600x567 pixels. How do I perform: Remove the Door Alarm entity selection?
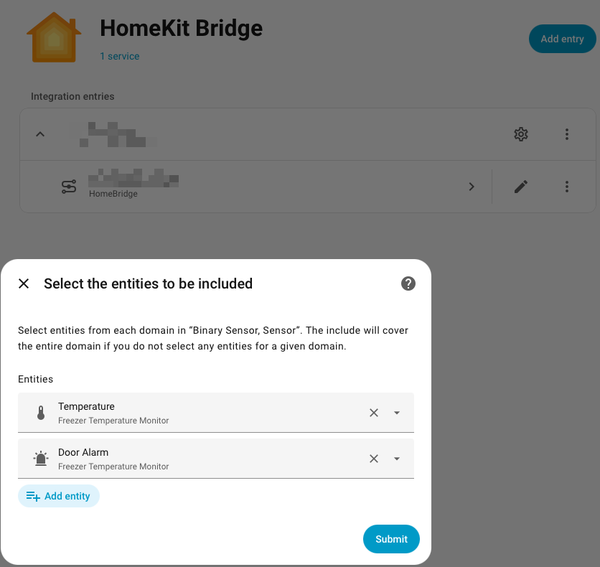tap(374, 459)
